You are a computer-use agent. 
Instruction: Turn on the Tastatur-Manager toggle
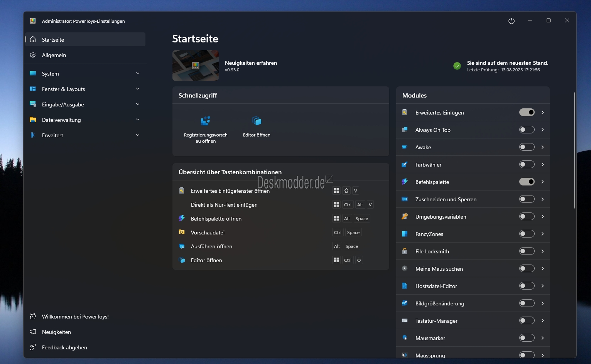click(527, 320)
